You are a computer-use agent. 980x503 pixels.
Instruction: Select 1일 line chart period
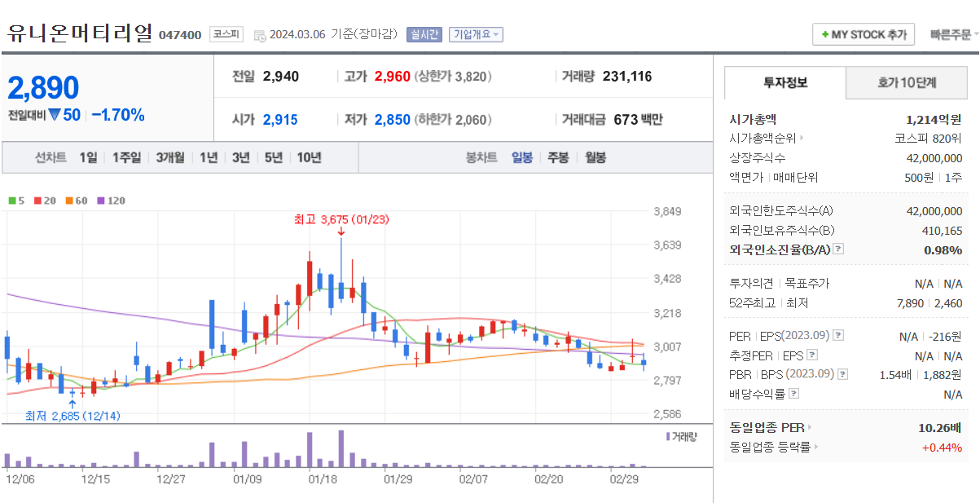tap(88, 158)
